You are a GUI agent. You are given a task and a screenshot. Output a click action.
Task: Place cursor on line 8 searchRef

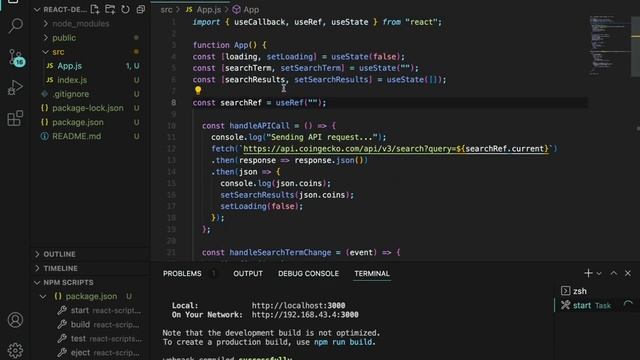[241, 103]
